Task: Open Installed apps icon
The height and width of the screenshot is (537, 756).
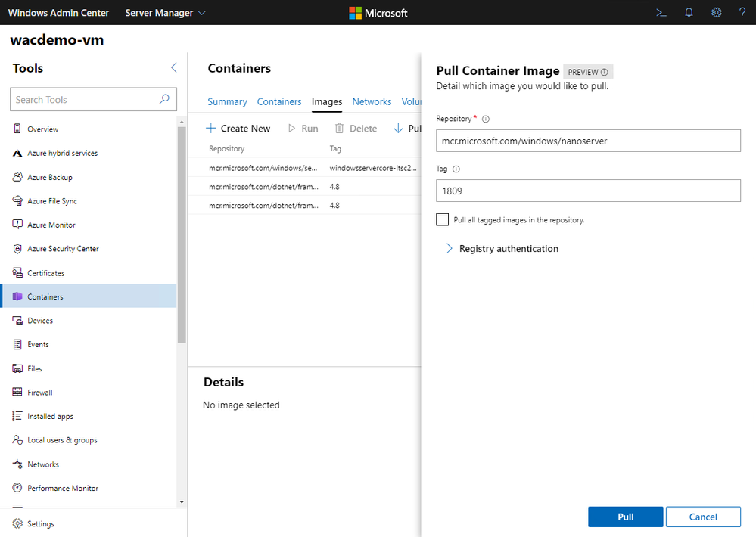Action: 17,415
